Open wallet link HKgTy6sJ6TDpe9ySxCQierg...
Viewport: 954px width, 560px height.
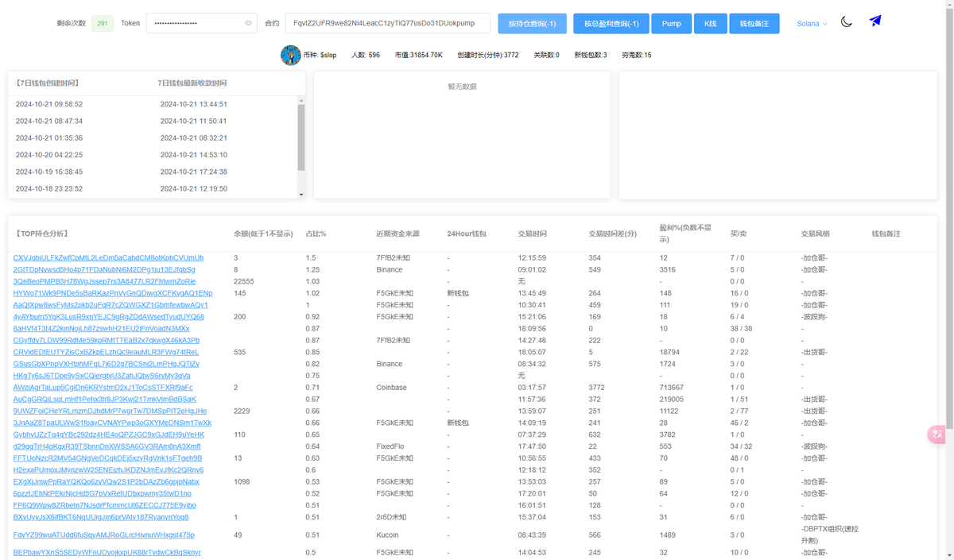click(x=102, y=376)
